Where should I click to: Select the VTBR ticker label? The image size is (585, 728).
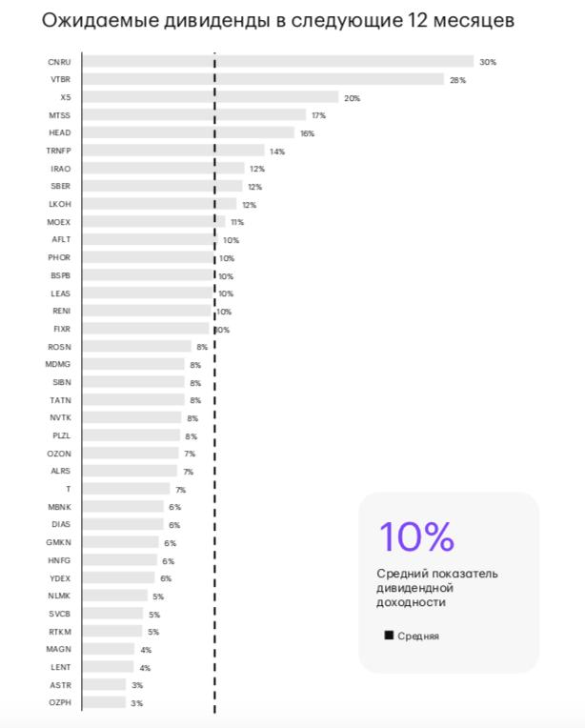(x=59, y=80)
